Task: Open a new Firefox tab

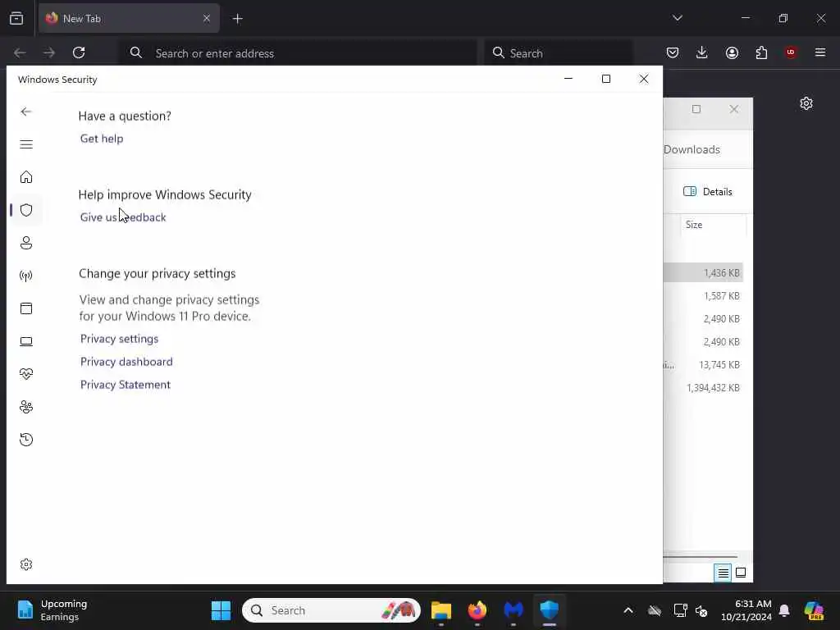Action: [x=238, y=19]
